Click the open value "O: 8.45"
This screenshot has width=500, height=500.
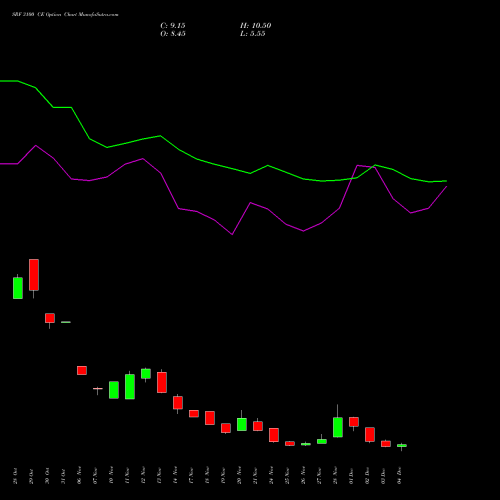click(x=173, y=34)
